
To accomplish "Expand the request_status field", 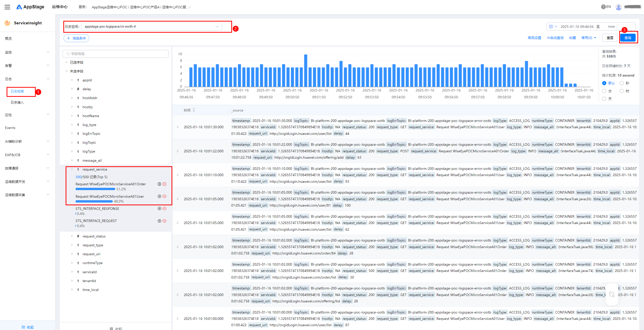I will pyautogui.click(x=72, y=236).
